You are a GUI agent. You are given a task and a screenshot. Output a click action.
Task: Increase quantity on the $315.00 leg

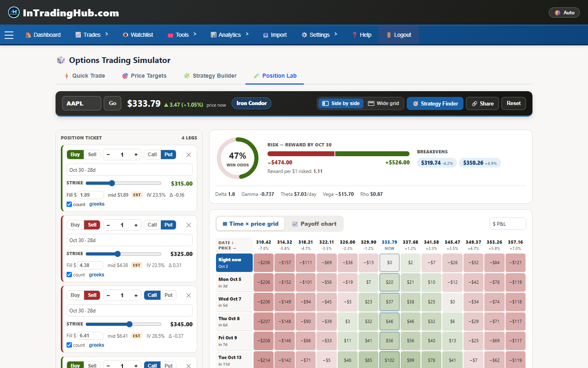click(x=136, y=155)
